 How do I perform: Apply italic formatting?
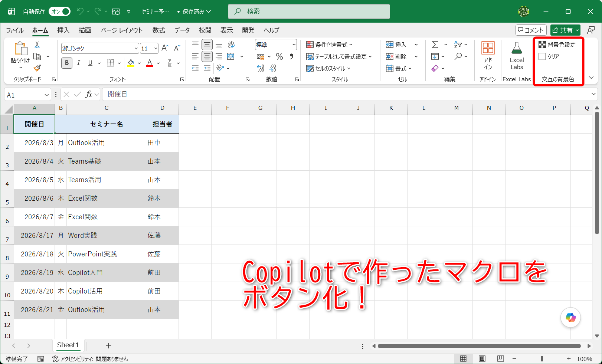pyautogui.click(x=79, y=63)
